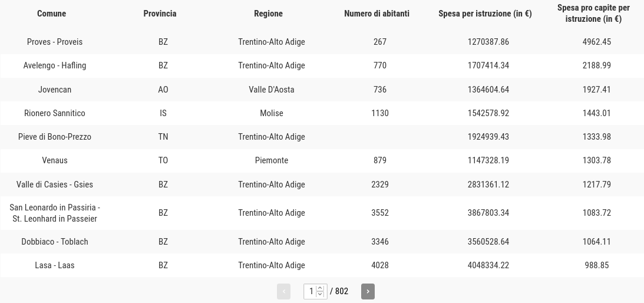Sort by Regione column header
644x303 pixels.
(x=268, y=14)
